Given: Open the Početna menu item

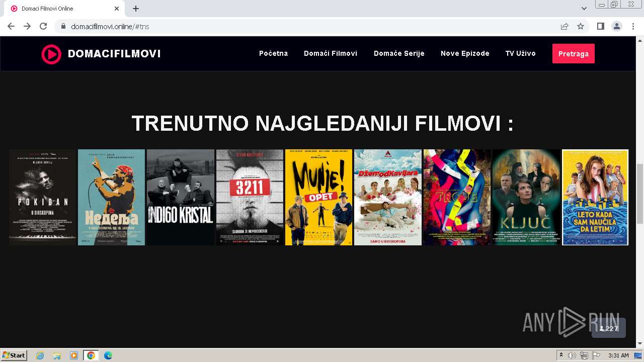Looking at the screenshot, I should tap(273, 53).
